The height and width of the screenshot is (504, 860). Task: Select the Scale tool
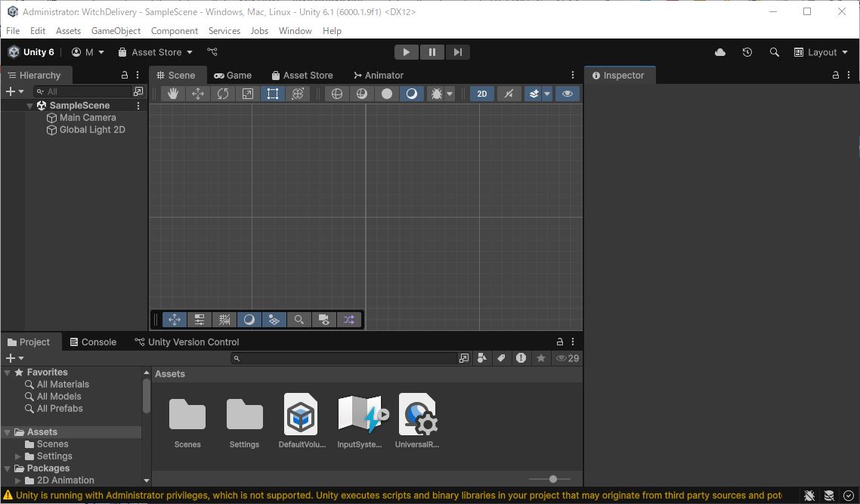pyautogui.click(x=247, y=94)
